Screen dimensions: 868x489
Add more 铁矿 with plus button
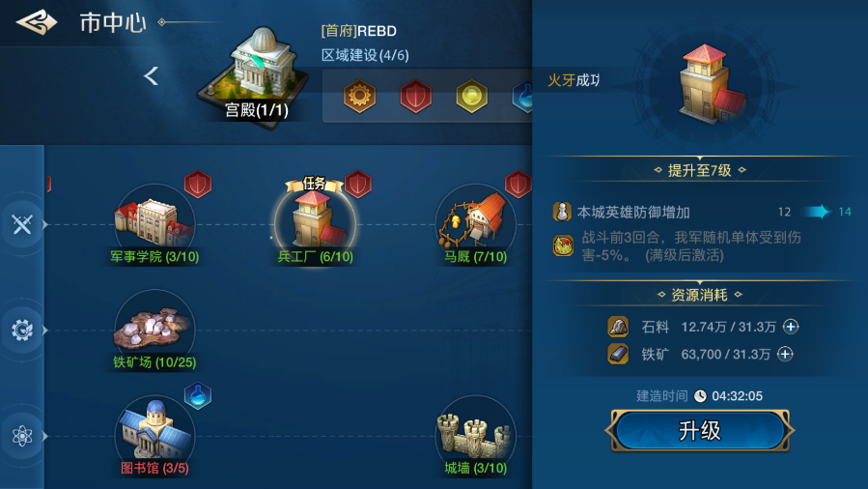[x=785, y=354]
